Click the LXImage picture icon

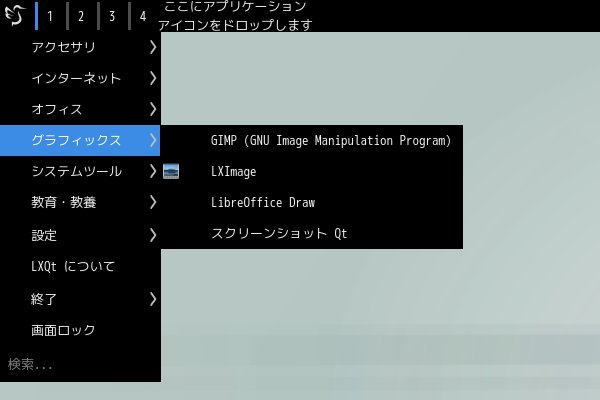pos(171,171)
